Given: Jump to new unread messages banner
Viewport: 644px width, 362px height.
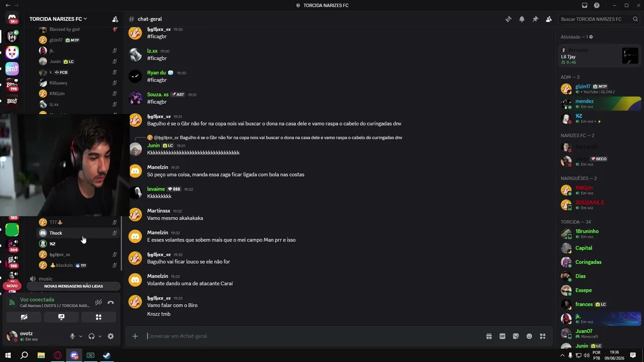Looking at the screenshot, I should coord(73,286).
